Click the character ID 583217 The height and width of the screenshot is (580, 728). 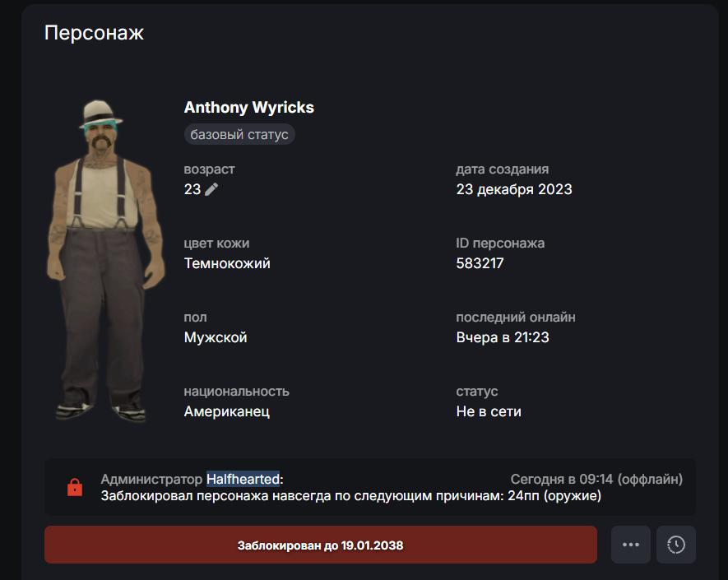click(480, 263)
